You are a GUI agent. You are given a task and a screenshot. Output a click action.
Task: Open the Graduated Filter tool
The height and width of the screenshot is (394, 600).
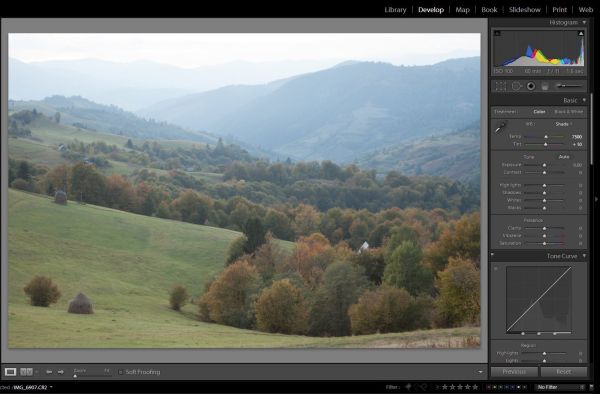click(x=545, y=86)
